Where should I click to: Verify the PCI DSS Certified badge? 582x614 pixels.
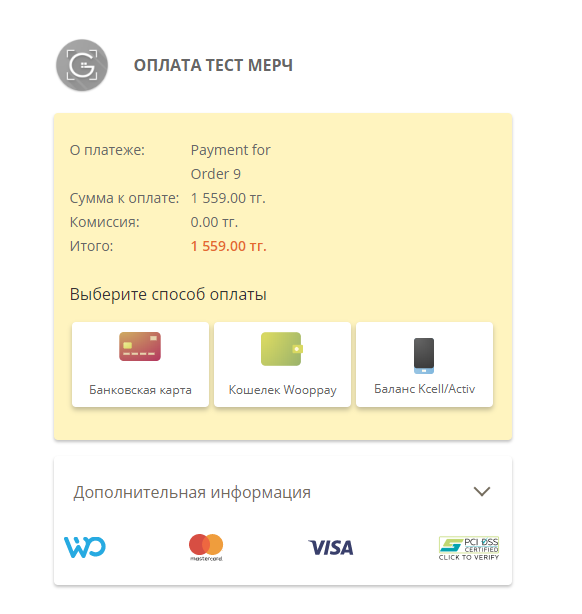point(469,549)
